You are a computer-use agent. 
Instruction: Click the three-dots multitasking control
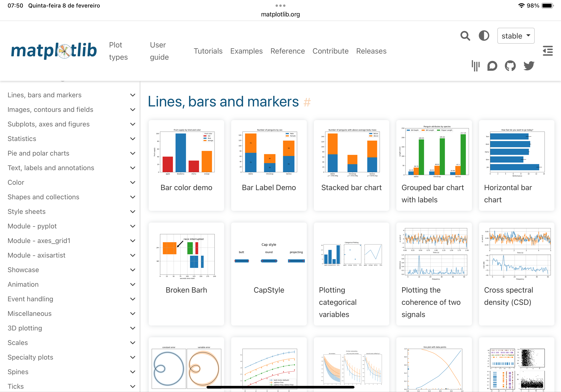pyautogui.click(x=280, y=6)
